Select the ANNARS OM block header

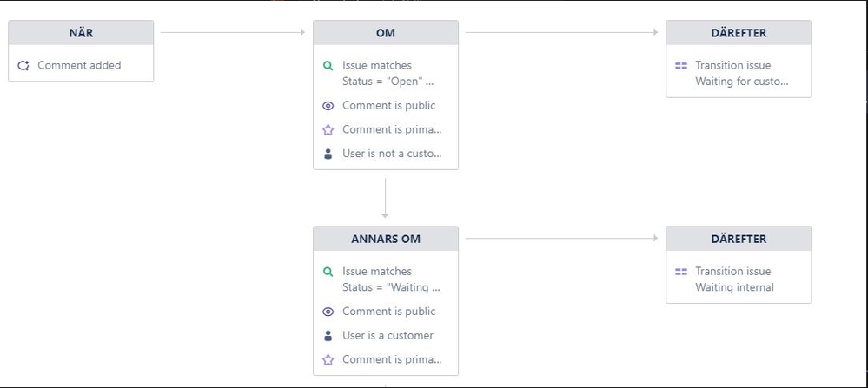(386, 239)
